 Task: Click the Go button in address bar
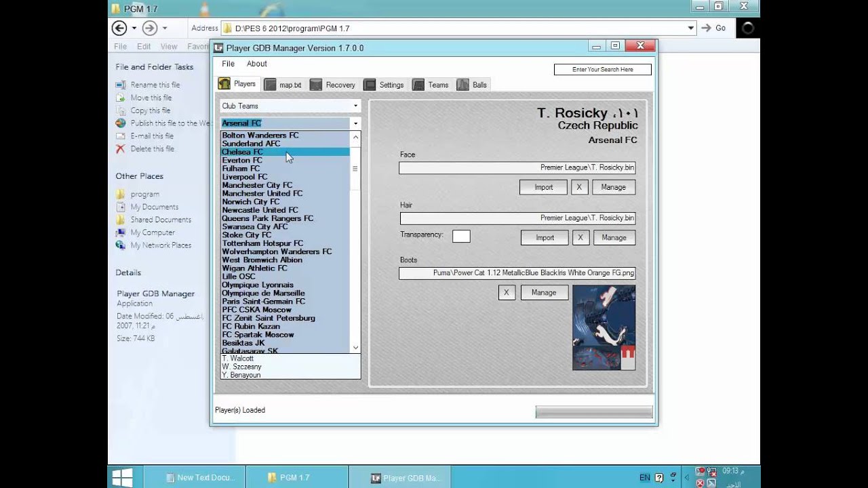[713, 28]
